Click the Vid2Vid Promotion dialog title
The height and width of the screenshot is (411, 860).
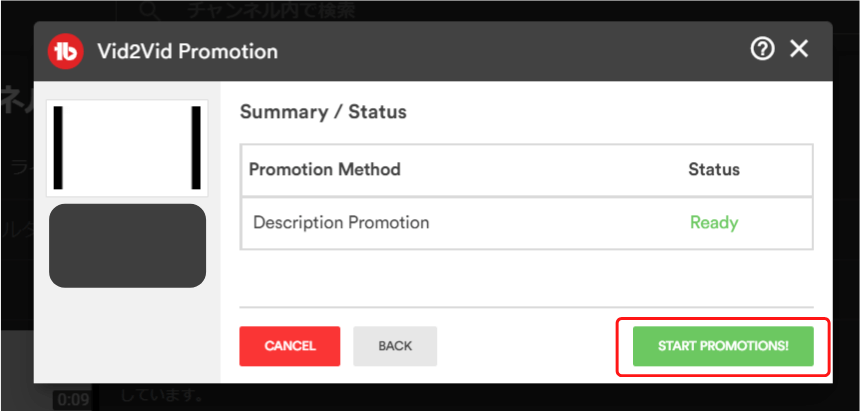click(x=188, y=50)
